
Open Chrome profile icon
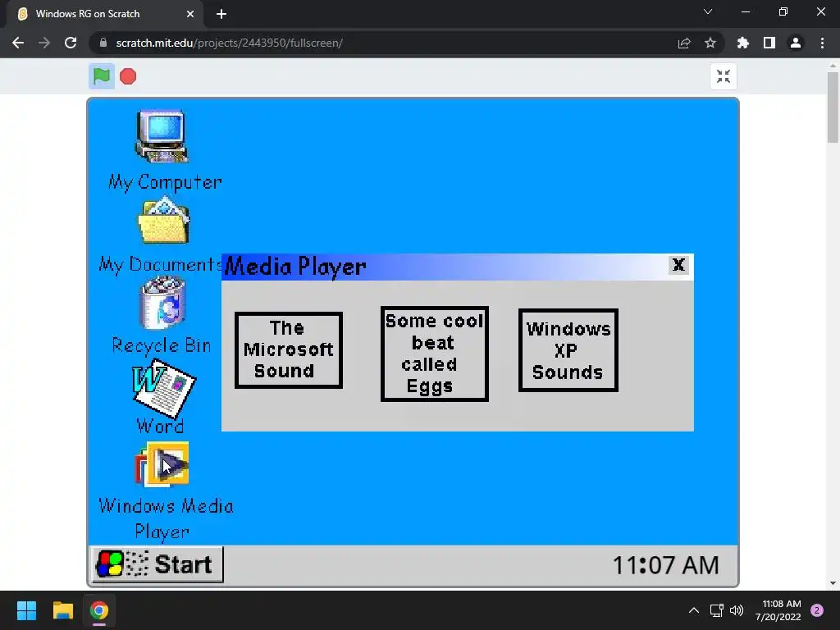[796, 43]
